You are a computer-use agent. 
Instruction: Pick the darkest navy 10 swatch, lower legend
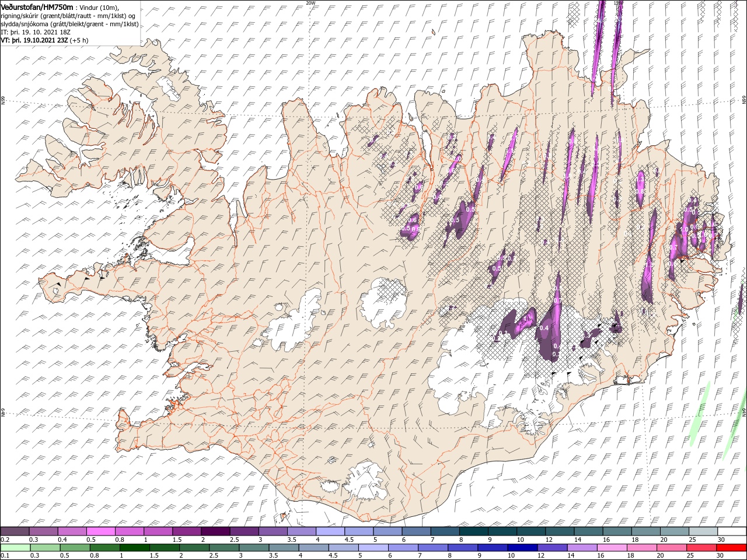[523, 548]
